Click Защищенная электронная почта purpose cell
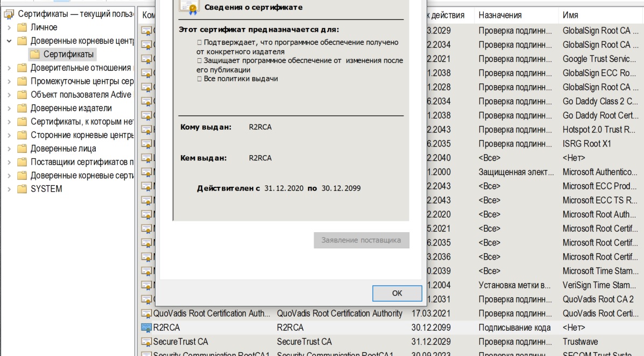 pos(516,172)
